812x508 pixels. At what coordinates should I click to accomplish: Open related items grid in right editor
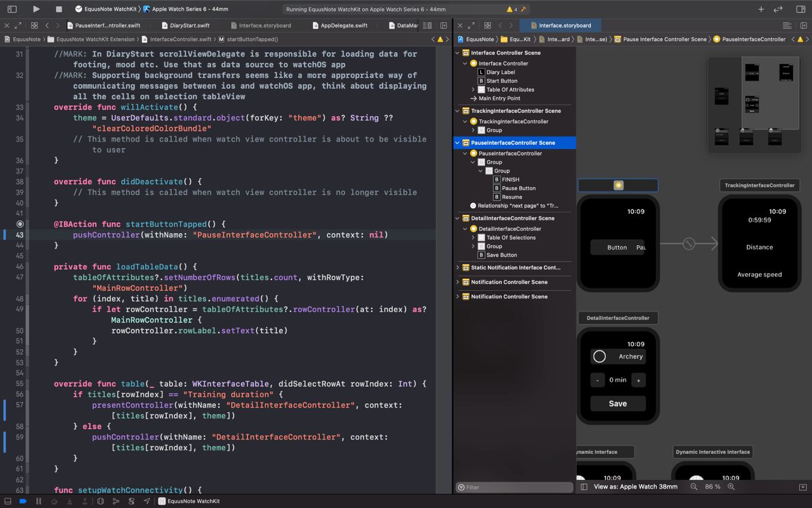[x=487, y=25]
